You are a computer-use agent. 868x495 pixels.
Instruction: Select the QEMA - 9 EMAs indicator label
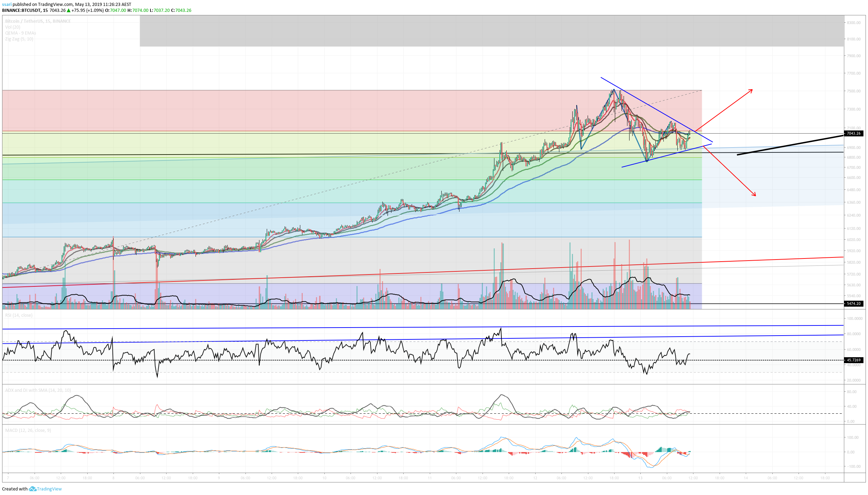[x=21, y=33]
